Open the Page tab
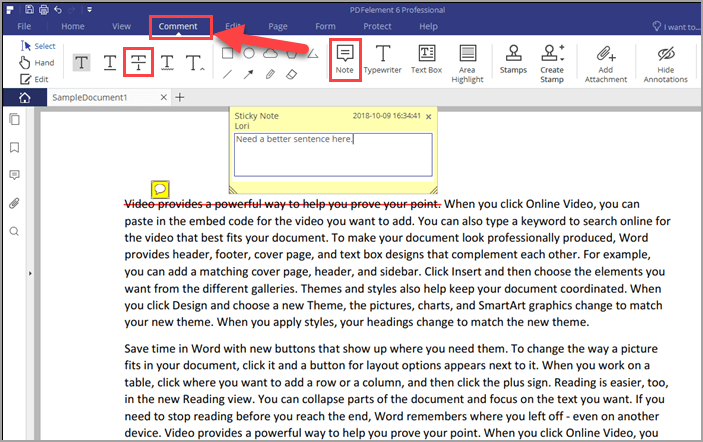Screen dimensions: 703x442 [278, 26]
